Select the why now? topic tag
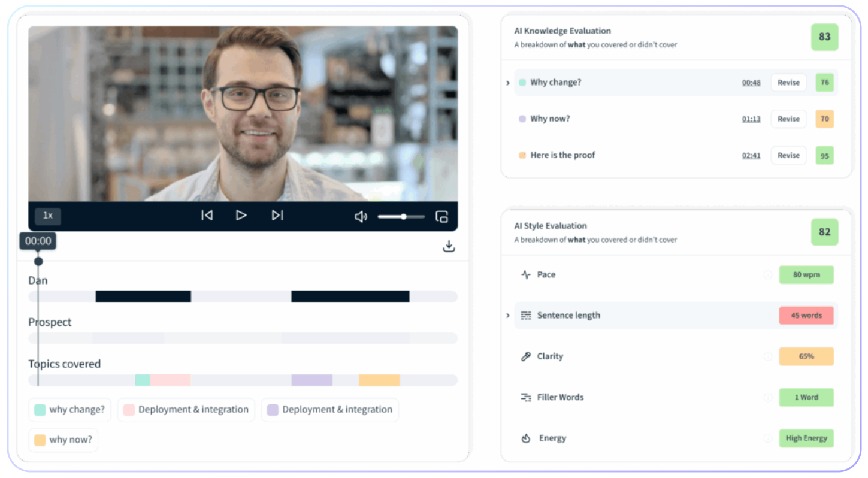 pyautogui.click(x=63, y=440)
